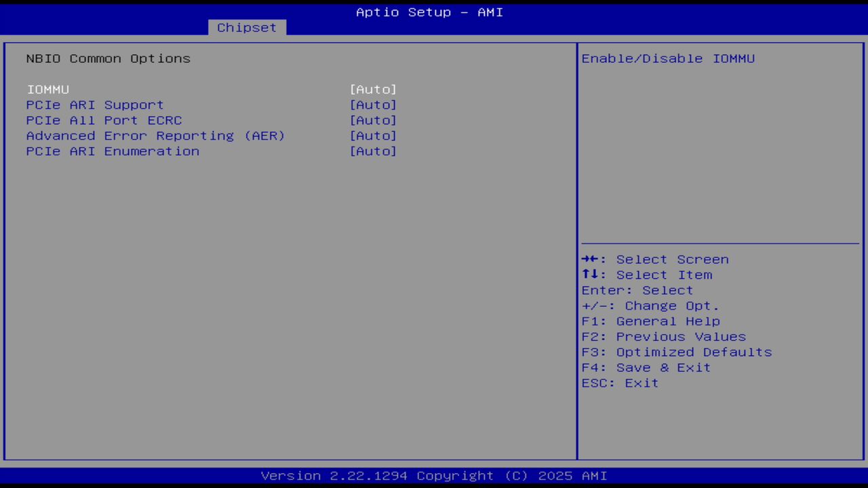The width and height of the screenshot is (868, 488).
Task: Click F2 Previous Values
Action: 663,336
